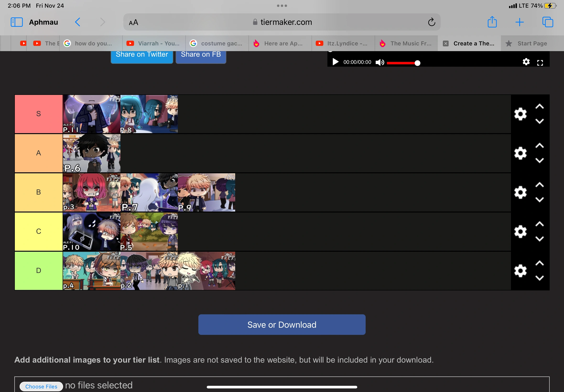This screenshot has height=392, width=564.
Task: Move B tier row down
Action: pyautogui.click(x=539, y=200)
